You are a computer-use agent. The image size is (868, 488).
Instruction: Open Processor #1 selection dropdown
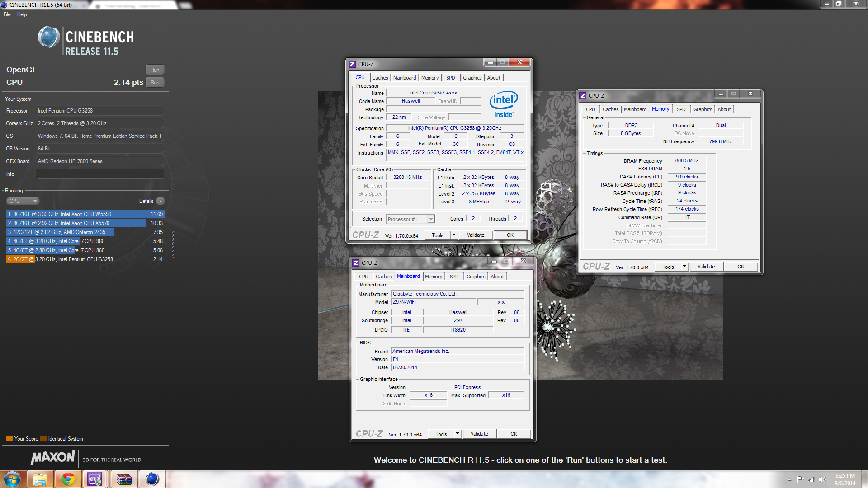pyautogui.click(x=410, y=219)
